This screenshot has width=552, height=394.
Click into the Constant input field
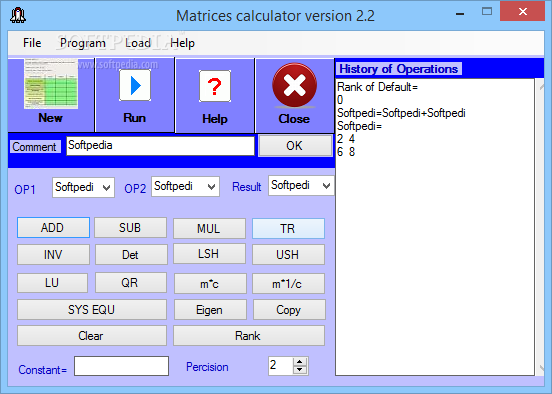coord(121,366)
